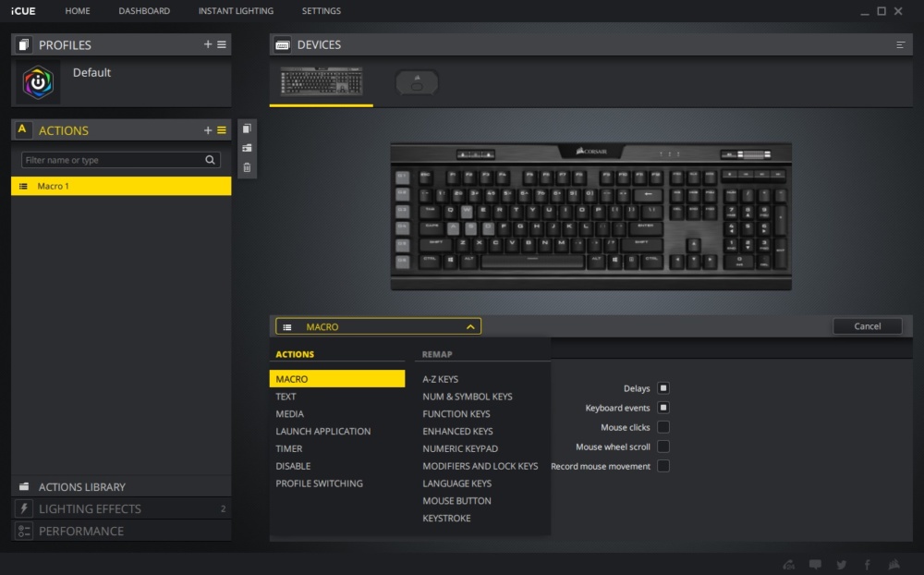Viewport: 924px width, 575px height.
Task: Add a new profile with plus icon
Action: click(207, 44)
